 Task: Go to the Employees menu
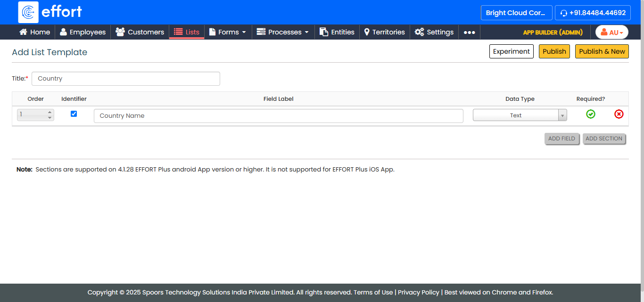[x=83, y=32]
